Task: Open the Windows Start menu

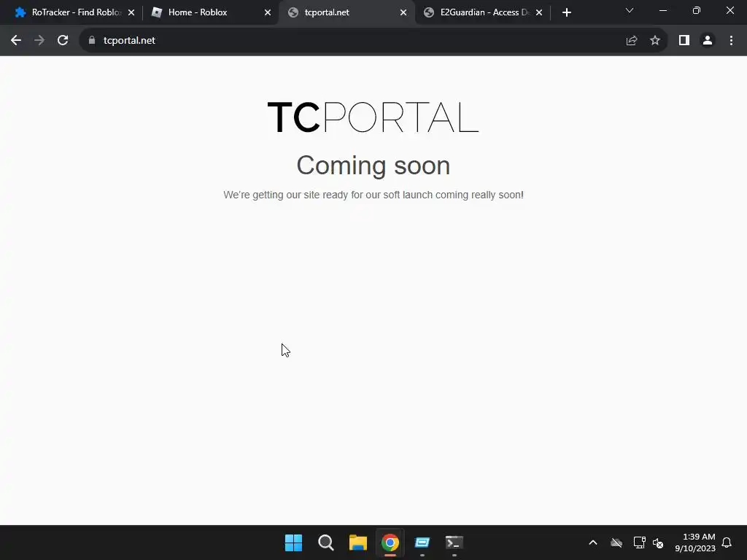Action: [293, 542]
